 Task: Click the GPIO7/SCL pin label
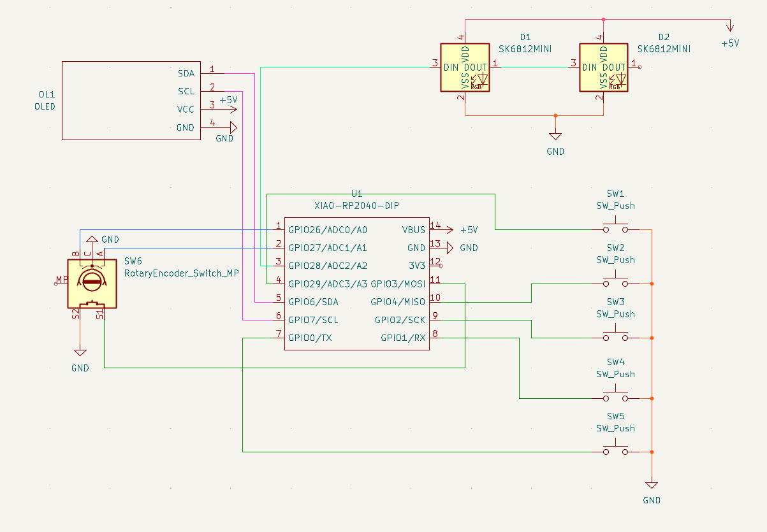pyautogui.click(x=313, y=320)
